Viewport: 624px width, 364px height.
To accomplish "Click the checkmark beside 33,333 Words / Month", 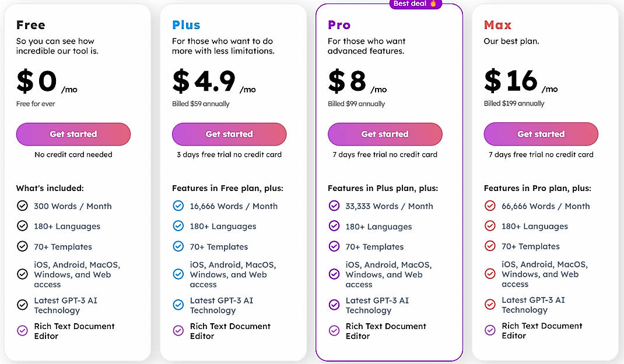I will 334,206.
